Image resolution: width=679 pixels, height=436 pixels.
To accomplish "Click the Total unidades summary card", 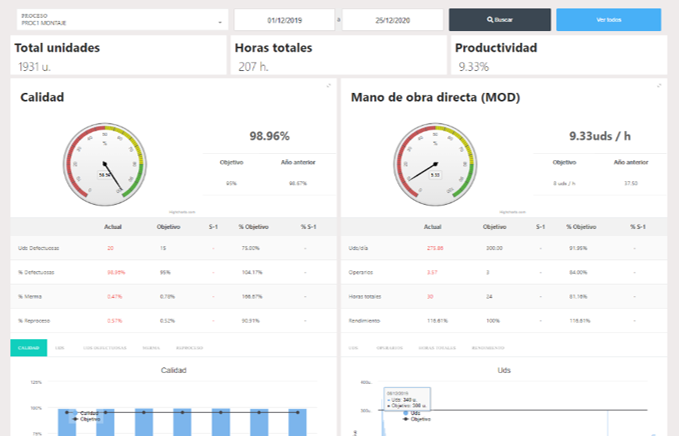I will (118, 56).
